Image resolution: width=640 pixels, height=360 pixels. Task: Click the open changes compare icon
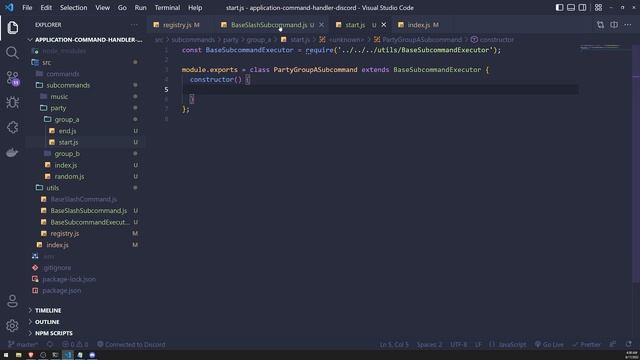(600, 25)
